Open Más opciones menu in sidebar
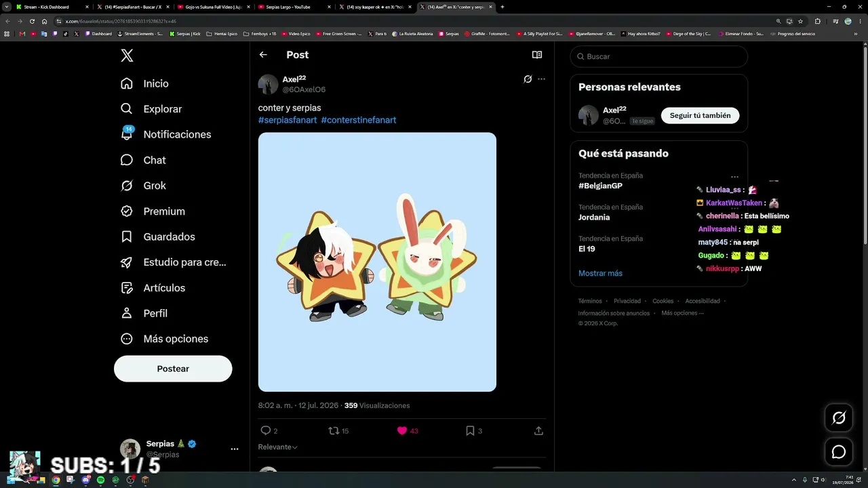Image resolution: width=868 pixels, height=488 pixels. (x=164, y=339)
